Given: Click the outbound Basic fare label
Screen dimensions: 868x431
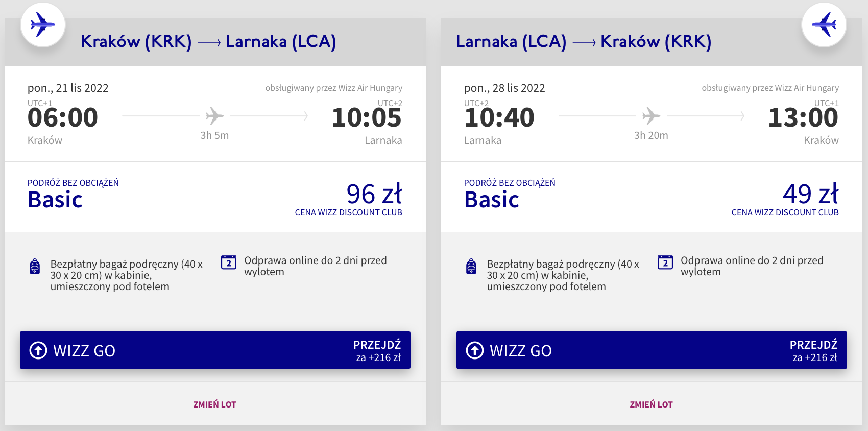Looking at the screenshot, I should [x=55, y=200].
